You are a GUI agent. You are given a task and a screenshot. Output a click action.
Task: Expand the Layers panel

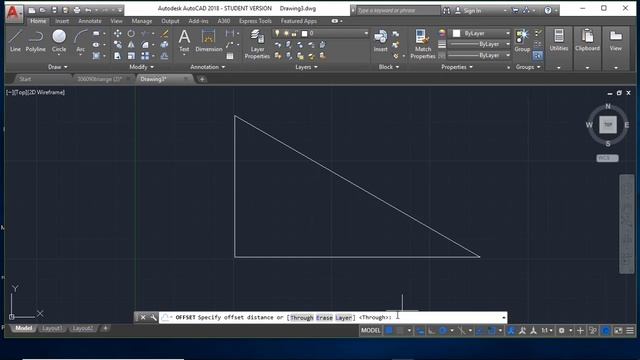click(307, 67)
